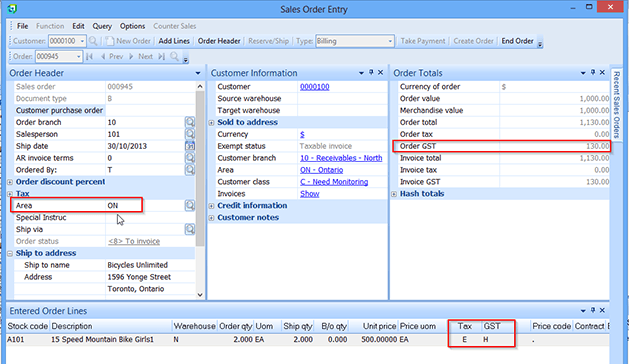629x364 pixels.
Task: Close the Order Totals panel
Action: [602, 73]
